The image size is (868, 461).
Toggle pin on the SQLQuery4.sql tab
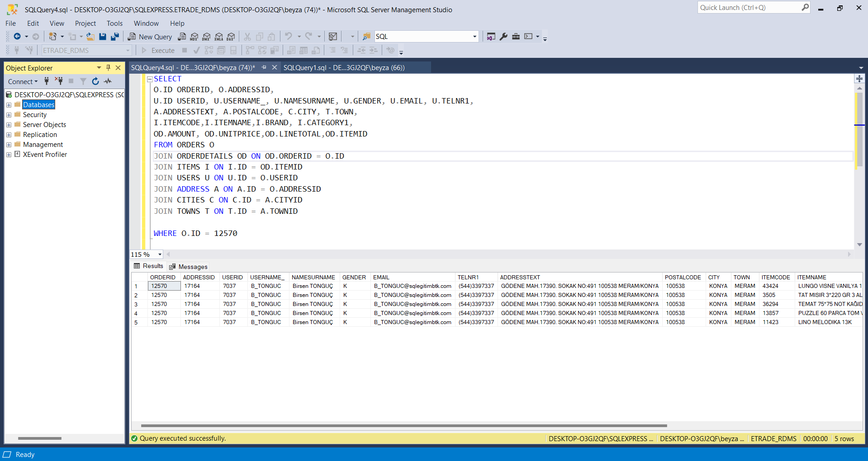264,67
